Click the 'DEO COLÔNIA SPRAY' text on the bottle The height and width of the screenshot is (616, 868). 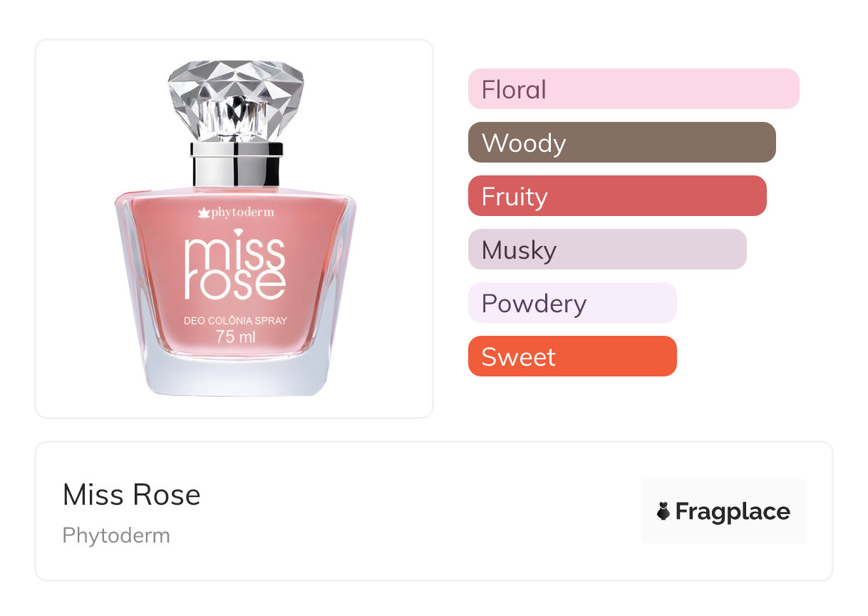point(235,321)
